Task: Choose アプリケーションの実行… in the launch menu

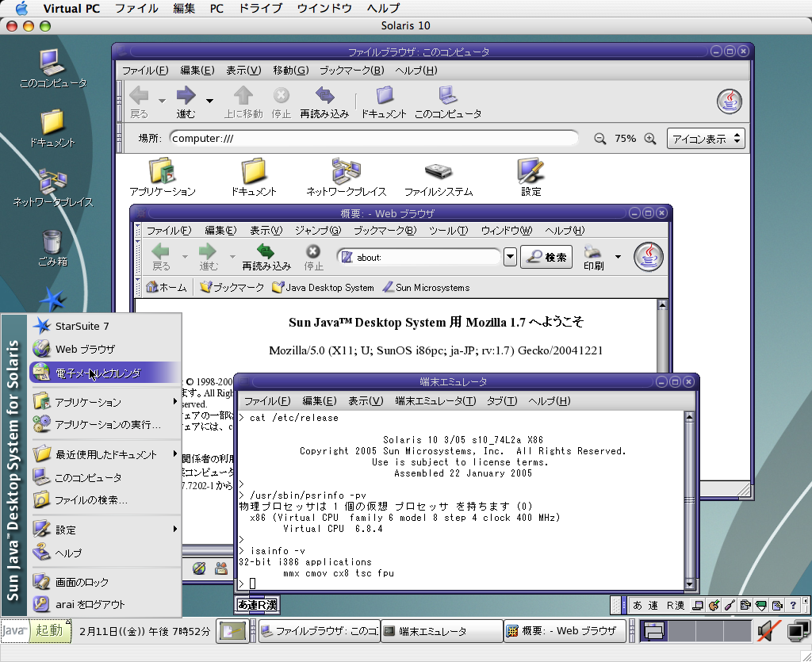Action: 105,424
